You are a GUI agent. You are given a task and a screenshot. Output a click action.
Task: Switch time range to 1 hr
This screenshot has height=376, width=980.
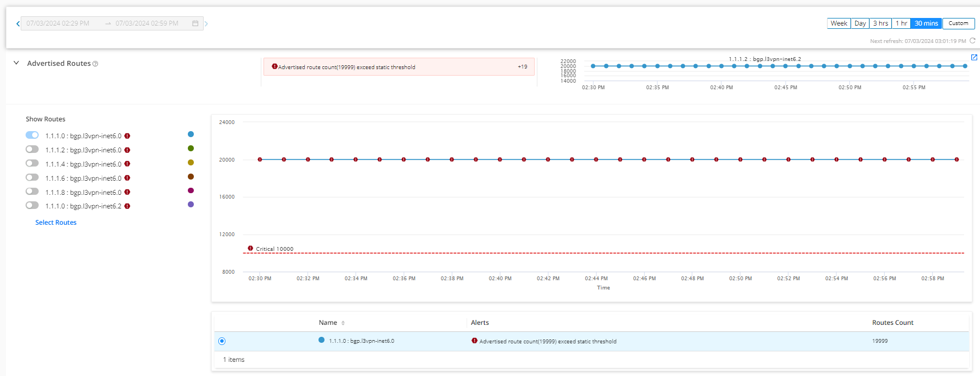click(x=901, y=23)
